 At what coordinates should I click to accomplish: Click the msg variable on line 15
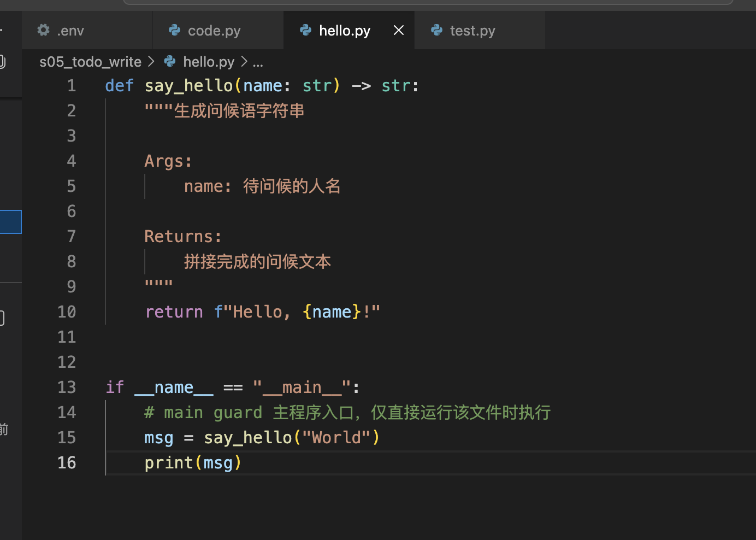(x=159, y=438)
